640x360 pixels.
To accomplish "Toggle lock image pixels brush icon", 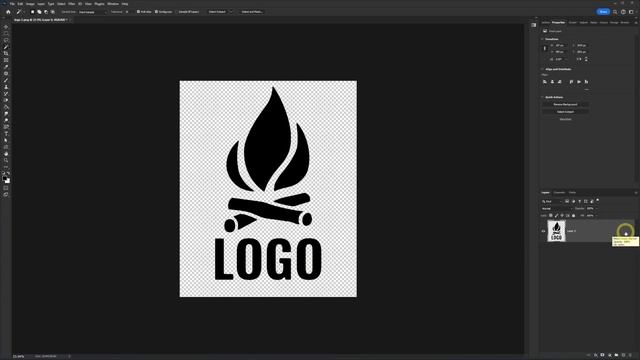I will pos(556,216).
